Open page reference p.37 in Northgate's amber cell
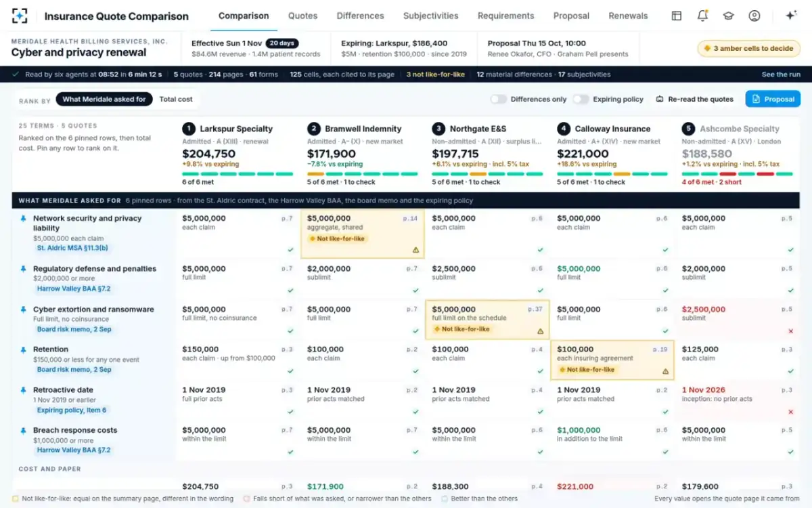The width and height of the screenshot is (812, 508). tap(535, 310)
